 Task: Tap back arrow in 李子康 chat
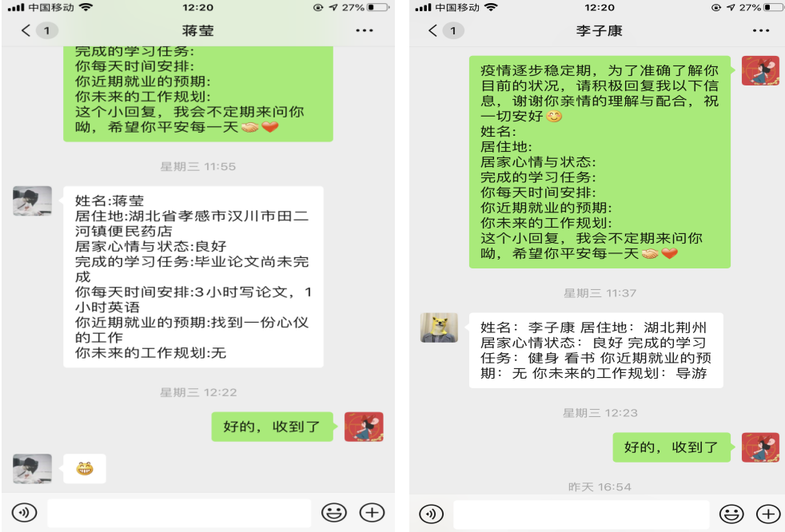tap(433, 30)
